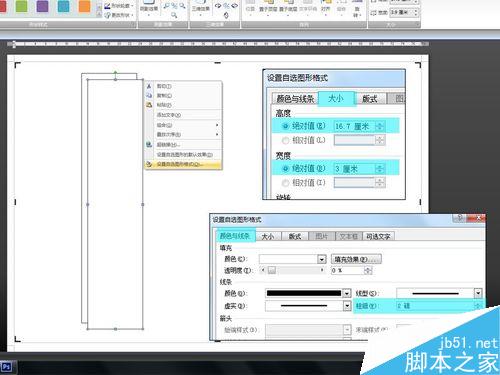Choose Format AutoShape (设置自选图形格式) menu item
Image resolution: width=500 pixels, height=375 pixels.
[x=184, y=164]
